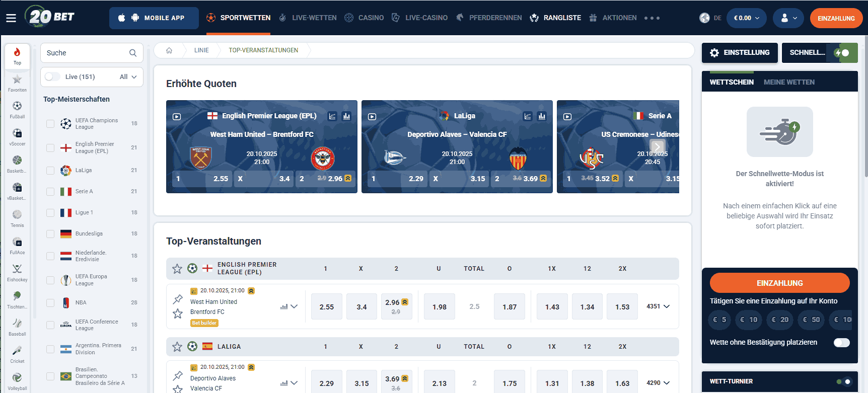
Task: Favorite the LaLiga league header star
Action: point(177,347)
